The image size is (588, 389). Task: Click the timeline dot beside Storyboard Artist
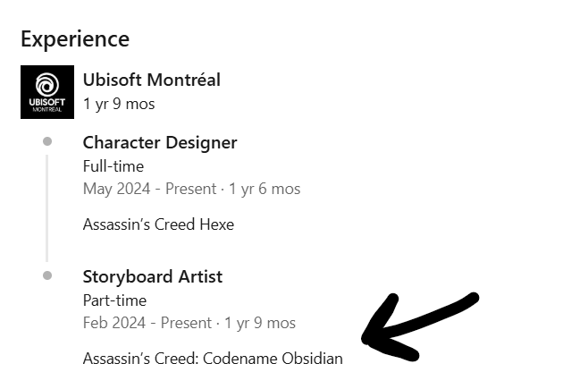pos(46,275)
